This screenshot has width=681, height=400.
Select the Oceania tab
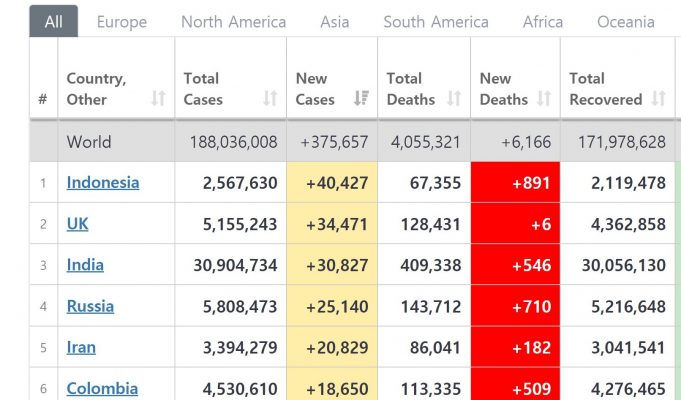pyautogui.click(x=626, y=21)
